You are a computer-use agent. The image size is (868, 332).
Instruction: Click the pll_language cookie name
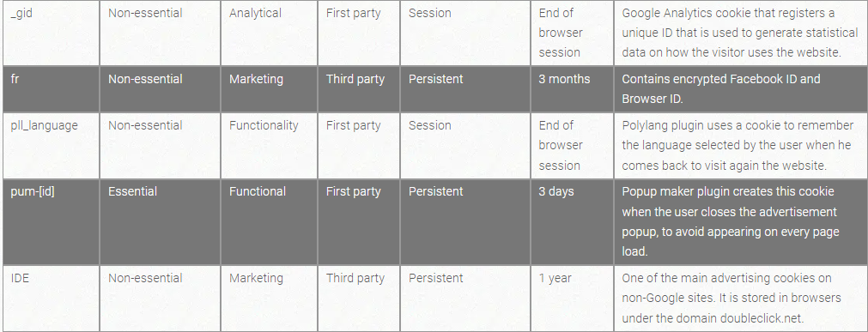(x=45, y=125)
